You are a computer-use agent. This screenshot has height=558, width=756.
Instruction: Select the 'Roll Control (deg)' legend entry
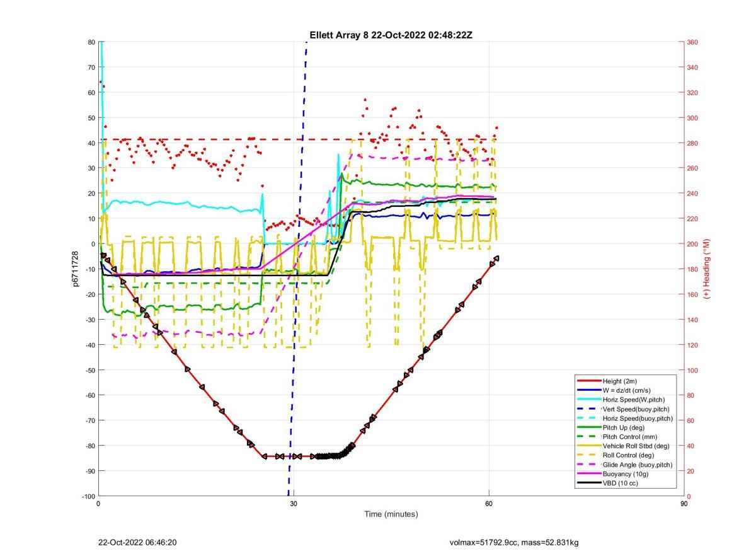(x=628, y=455)
